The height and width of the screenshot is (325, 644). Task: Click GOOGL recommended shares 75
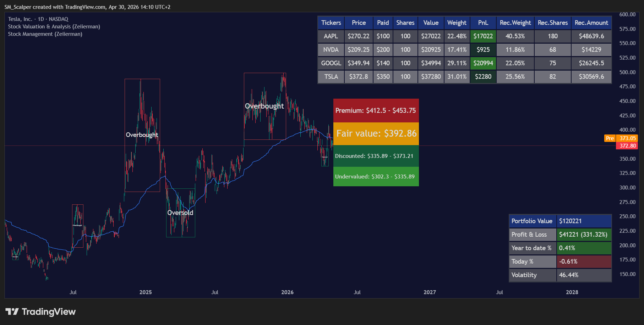tap(553, 63)
